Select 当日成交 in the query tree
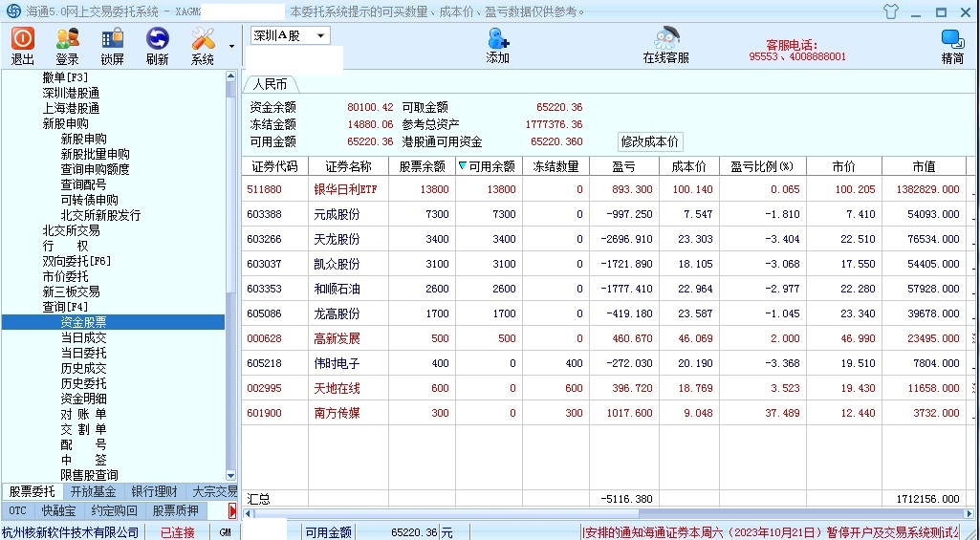980x540 pixels. pos(83,337)
